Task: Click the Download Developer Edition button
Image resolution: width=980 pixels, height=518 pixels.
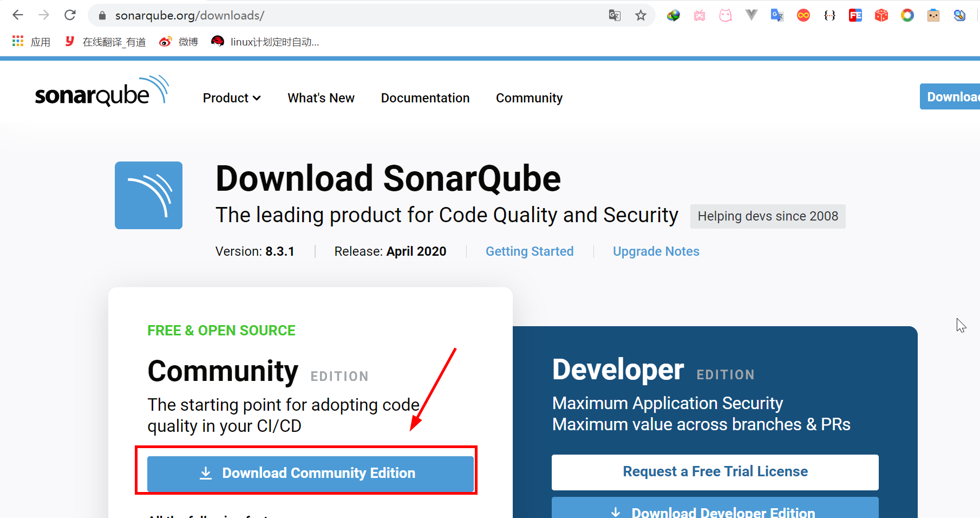Action: [x=715, y=508]
